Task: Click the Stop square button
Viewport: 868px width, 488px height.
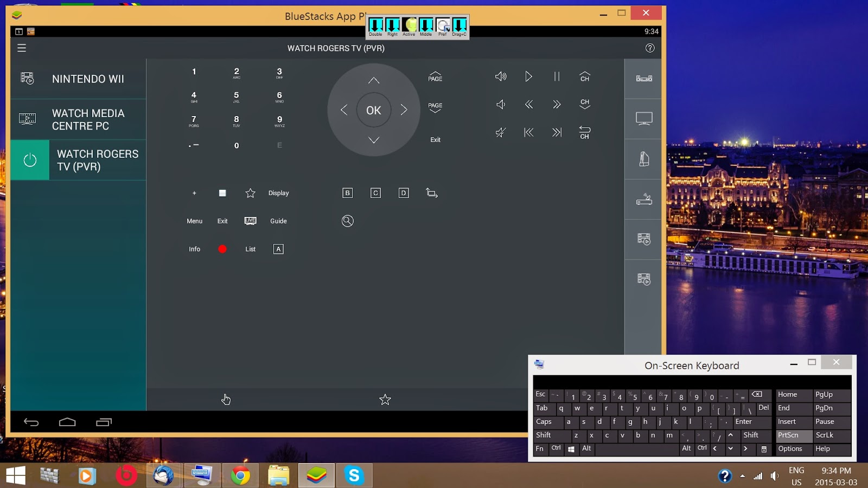Action: click(x=222, y=193)
